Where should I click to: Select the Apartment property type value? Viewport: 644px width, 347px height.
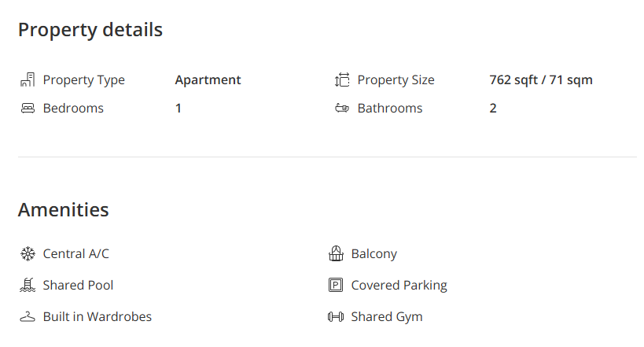tap(208, 79)
